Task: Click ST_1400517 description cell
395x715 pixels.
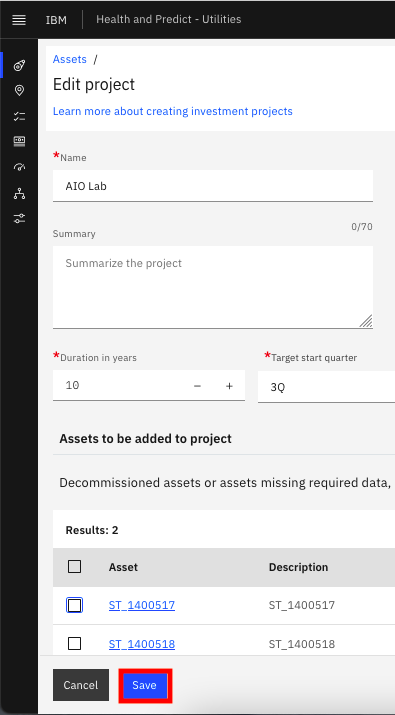Action: (x=301, y=605)
